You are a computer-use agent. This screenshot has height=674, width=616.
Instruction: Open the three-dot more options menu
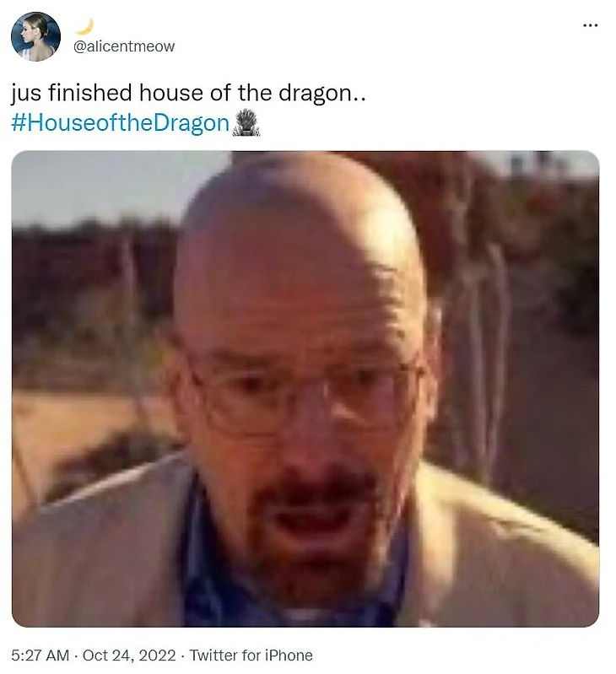pos(590,26)
